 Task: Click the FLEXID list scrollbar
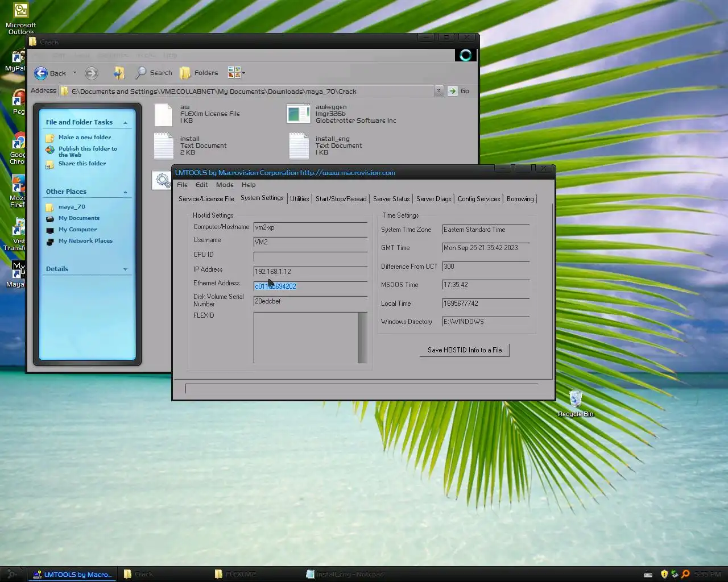tap(362, 338)
